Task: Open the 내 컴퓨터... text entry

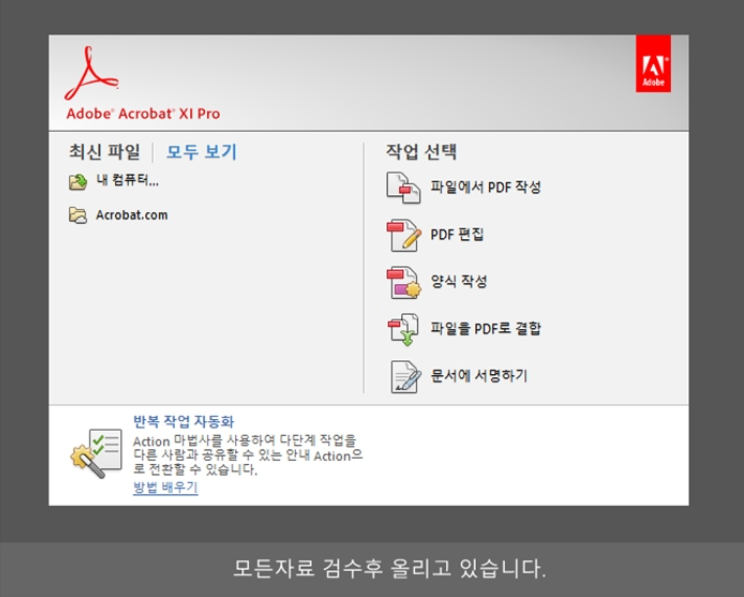Action: coord(128,181)
